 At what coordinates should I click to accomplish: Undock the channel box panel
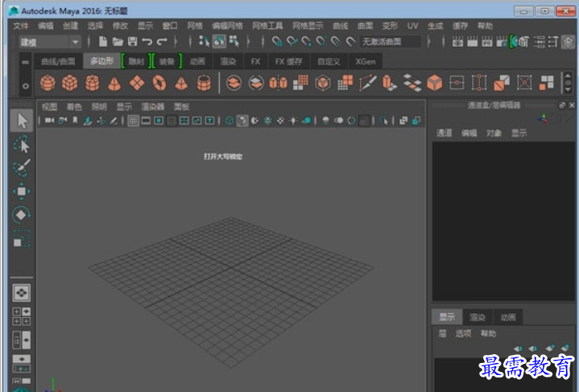click(562, 105)
